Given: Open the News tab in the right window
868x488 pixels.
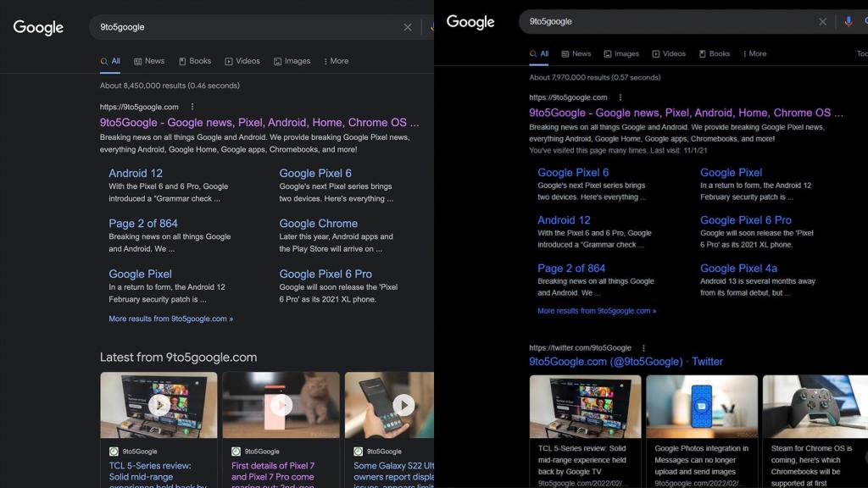Looking at the screenshot, I should (576, 53).
